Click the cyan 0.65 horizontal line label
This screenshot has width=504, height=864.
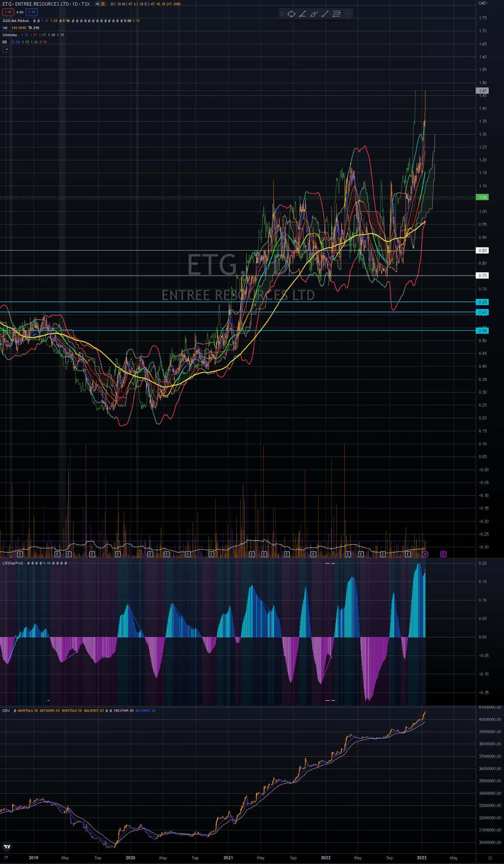(x=482, y=302)
